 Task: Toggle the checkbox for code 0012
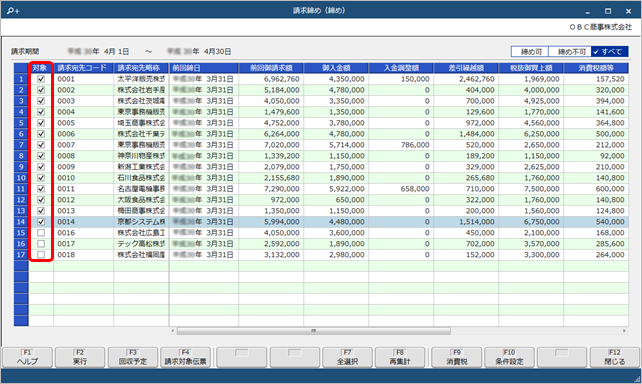click(x=41, y=200)
